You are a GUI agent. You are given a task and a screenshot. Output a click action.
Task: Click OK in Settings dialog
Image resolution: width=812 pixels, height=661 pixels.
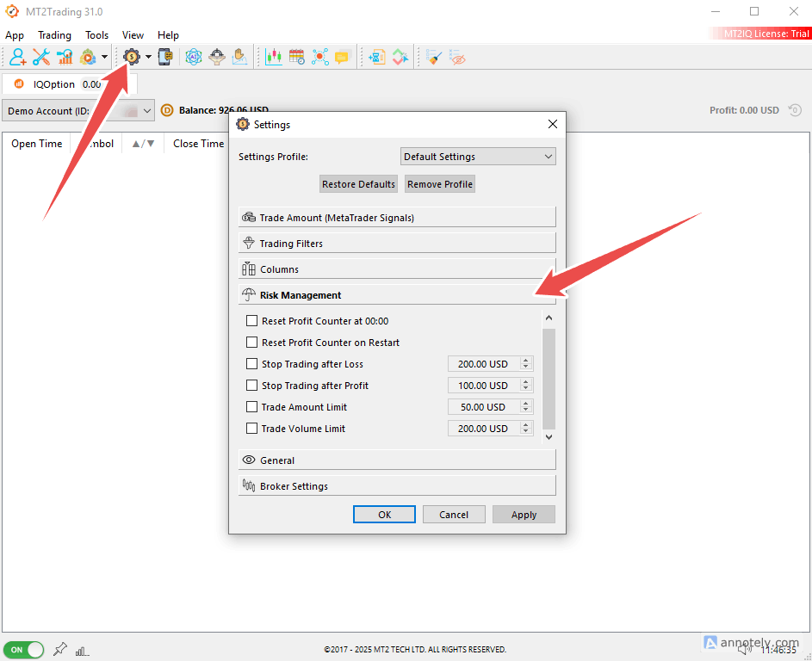(384, 515)
